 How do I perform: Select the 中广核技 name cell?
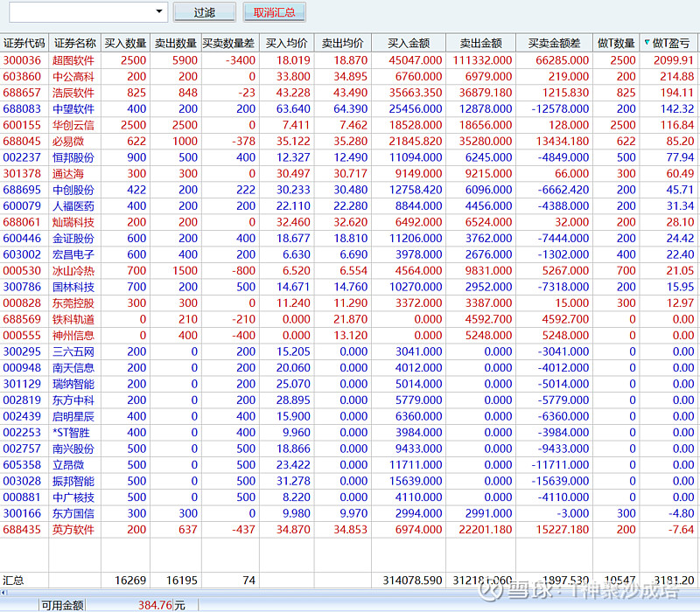(73, 497)
